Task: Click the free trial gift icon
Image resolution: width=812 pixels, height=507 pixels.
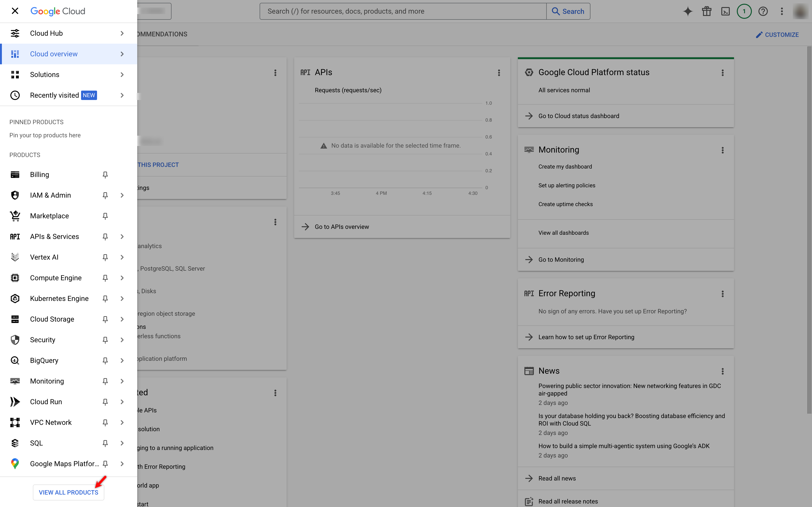Action: coord(707,12)
